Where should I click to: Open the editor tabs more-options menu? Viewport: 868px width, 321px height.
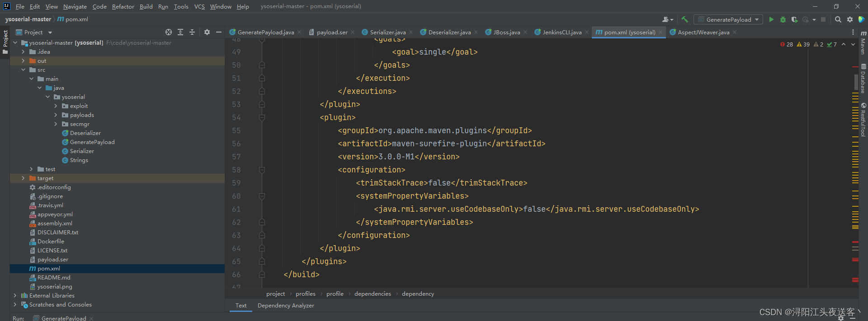(x=853, y=32)
